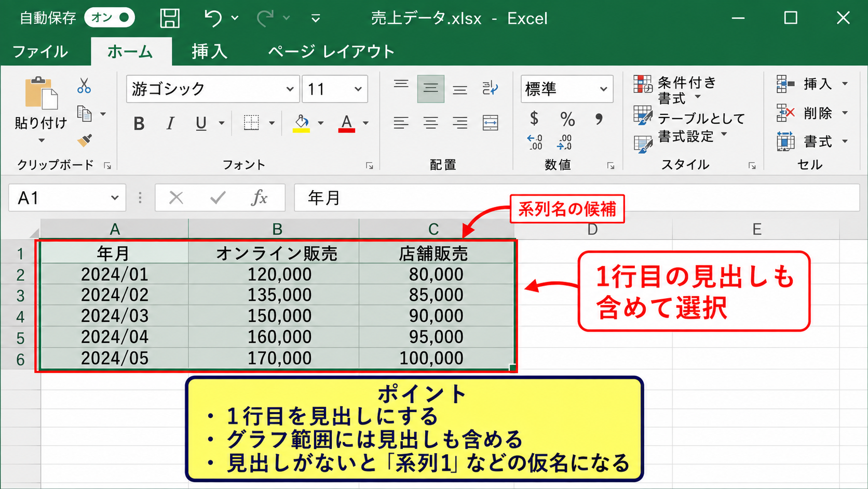Toggle Bold formatting
Viewport: 868px width, 489px height.
point(139,124)
